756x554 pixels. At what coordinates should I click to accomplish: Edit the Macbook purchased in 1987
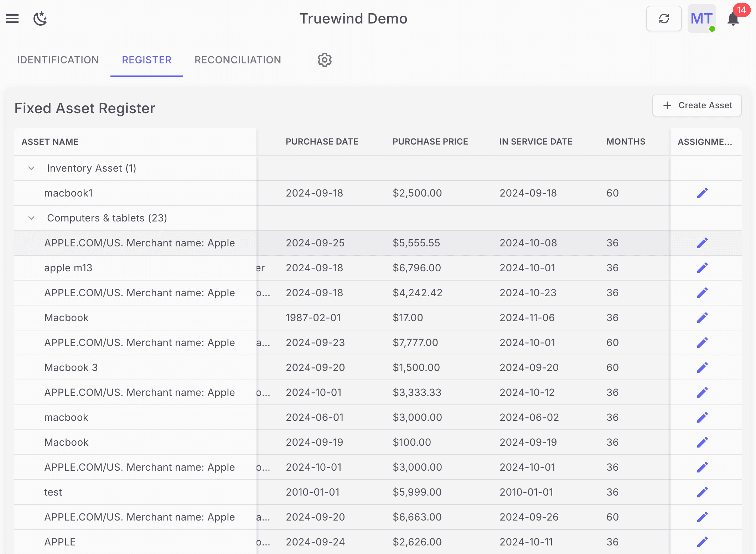click(x=702, y=317)
